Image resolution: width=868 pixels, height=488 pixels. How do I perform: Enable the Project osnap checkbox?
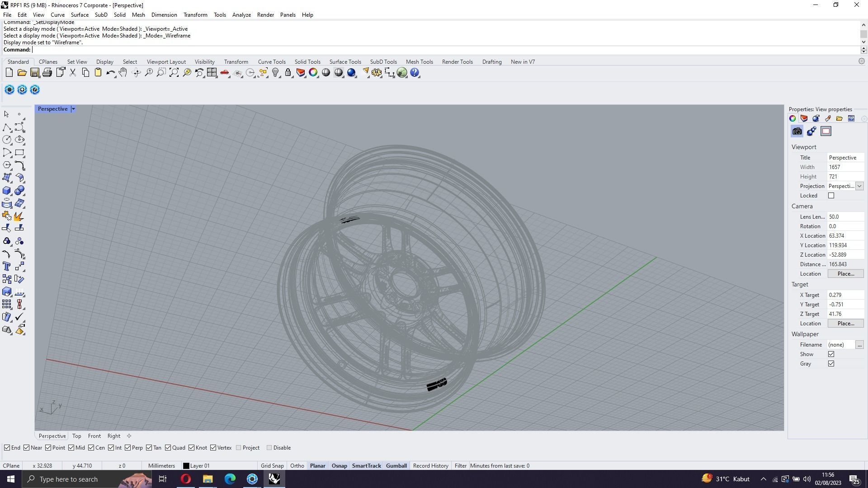[x=239, y=448]
